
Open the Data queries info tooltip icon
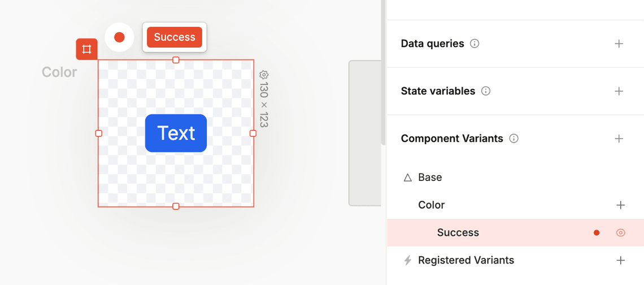475,44
